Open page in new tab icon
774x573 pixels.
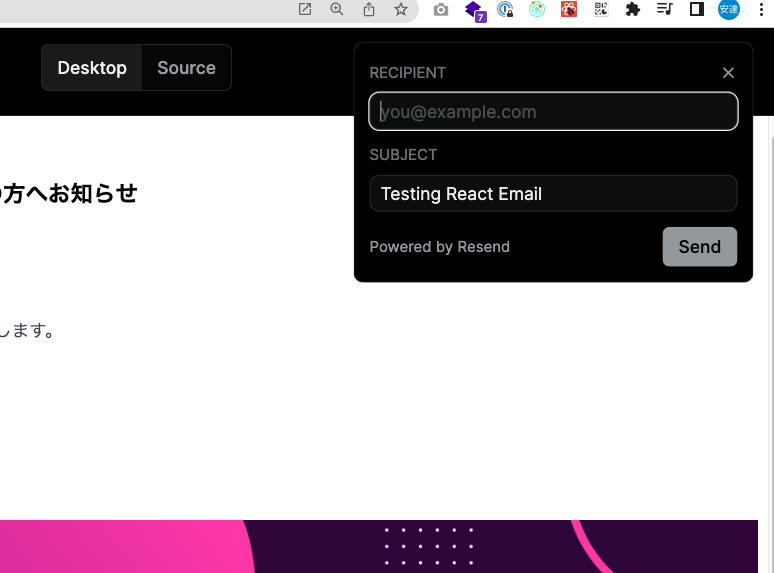click(x=305, y=9)
